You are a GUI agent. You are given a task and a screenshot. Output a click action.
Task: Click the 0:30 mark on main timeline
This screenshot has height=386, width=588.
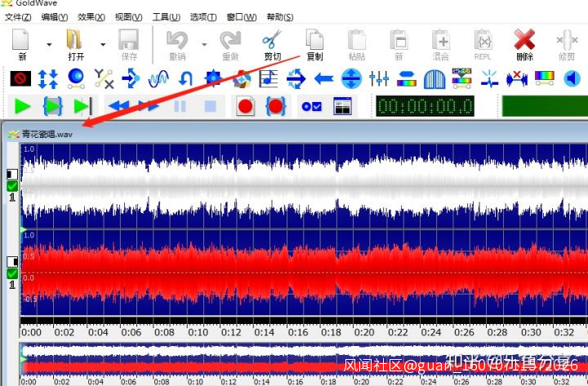click(531, 332)
